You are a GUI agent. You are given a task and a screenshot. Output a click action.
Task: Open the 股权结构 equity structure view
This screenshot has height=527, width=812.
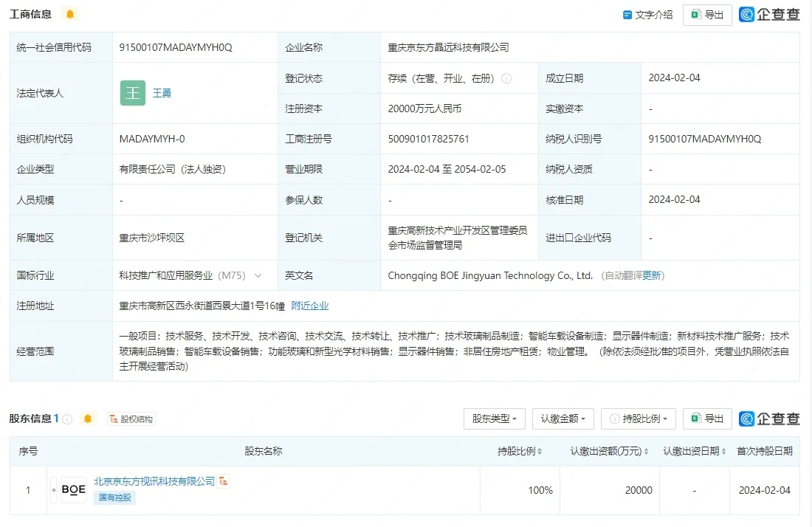pyautogui.click(x=131, y=419)
